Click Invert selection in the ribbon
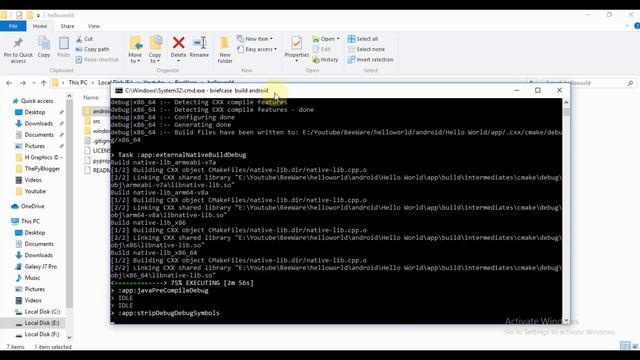The width and height of the screenshot is (640, 360). click(x=371, y=60)
